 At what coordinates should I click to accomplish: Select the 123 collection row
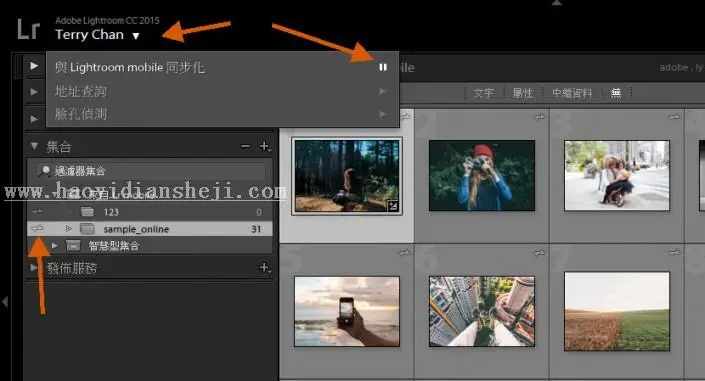[x=150, y=212]
